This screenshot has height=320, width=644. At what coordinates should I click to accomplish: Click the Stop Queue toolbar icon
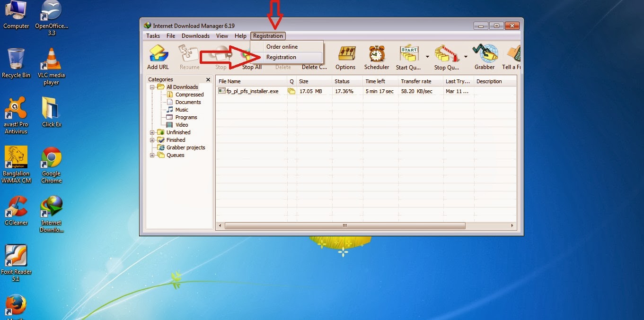pyautogui.click(x=447, y=58)
